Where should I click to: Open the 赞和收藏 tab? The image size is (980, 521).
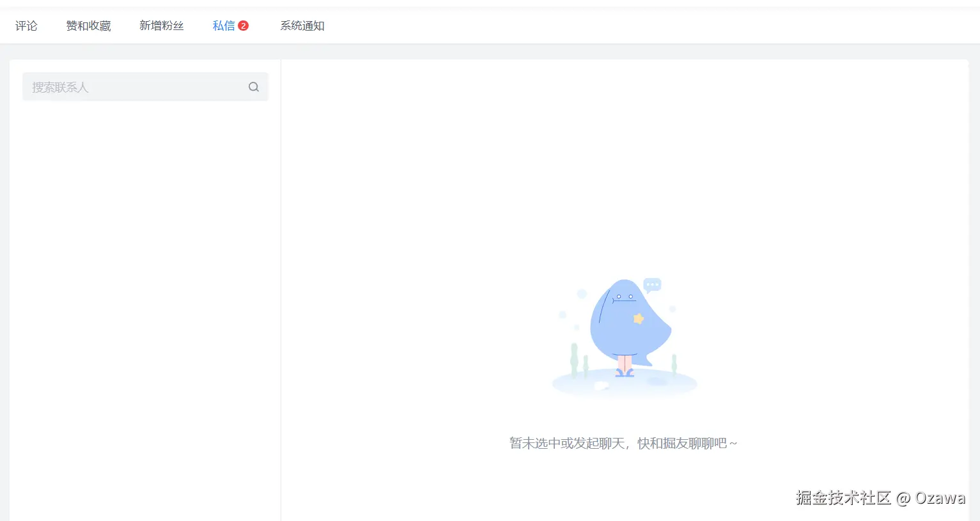click(88, 25)
